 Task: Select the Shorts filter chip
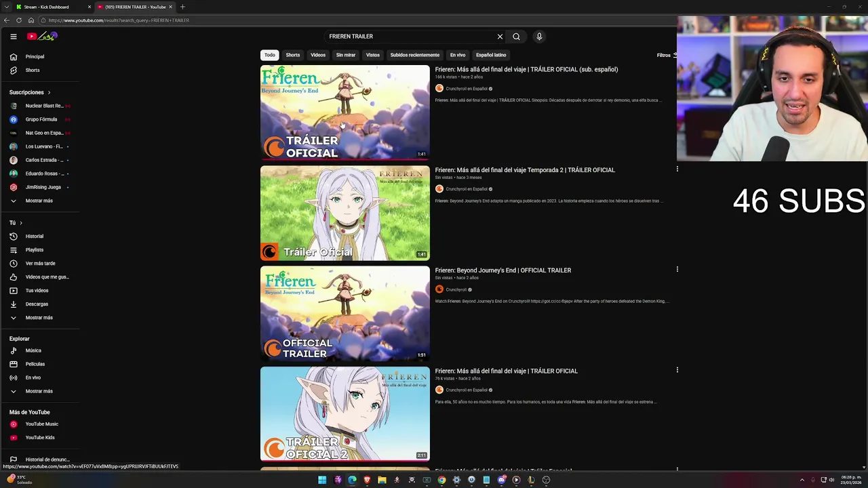pyautogui.click(x=293, y=55)
